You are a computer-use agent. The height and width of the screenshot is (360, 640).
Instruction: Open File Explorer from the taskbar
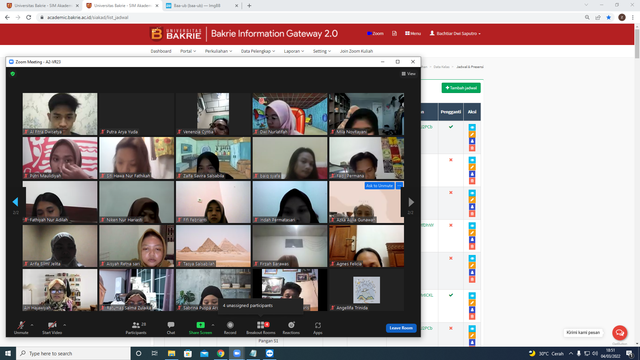171,353
